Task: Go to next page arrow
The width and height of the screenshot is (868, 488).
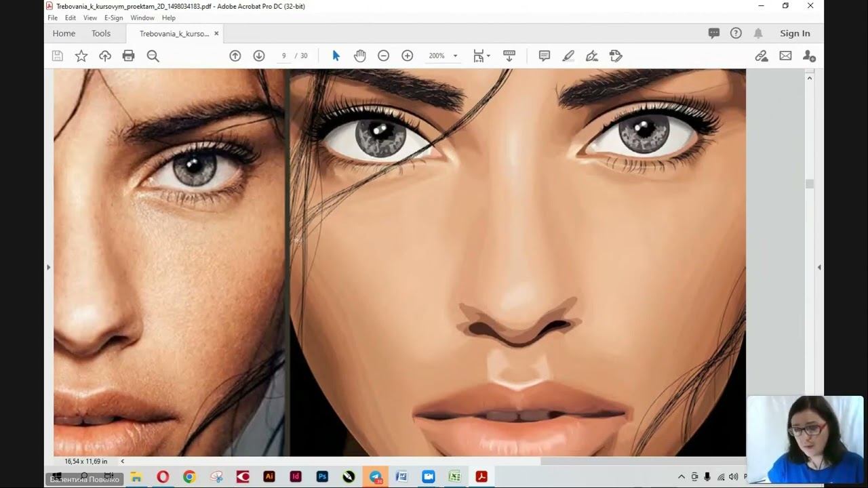Action: 259,56
